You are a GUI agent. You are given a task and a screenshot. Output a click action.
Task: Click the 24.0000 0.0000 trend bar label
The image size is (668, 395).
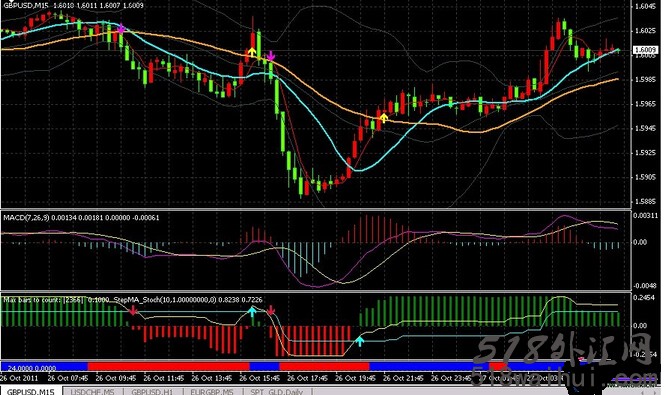tap(32, 368)
